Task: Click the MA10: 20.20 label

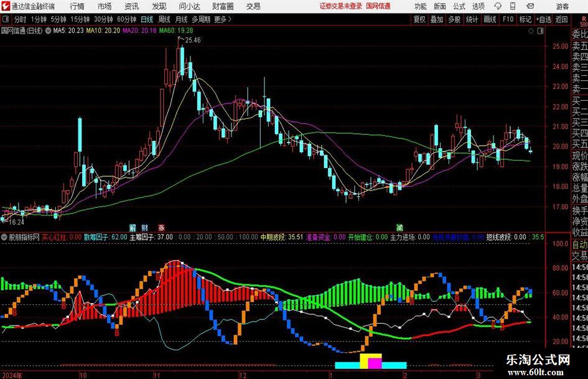Action: (x=103, y=30)
